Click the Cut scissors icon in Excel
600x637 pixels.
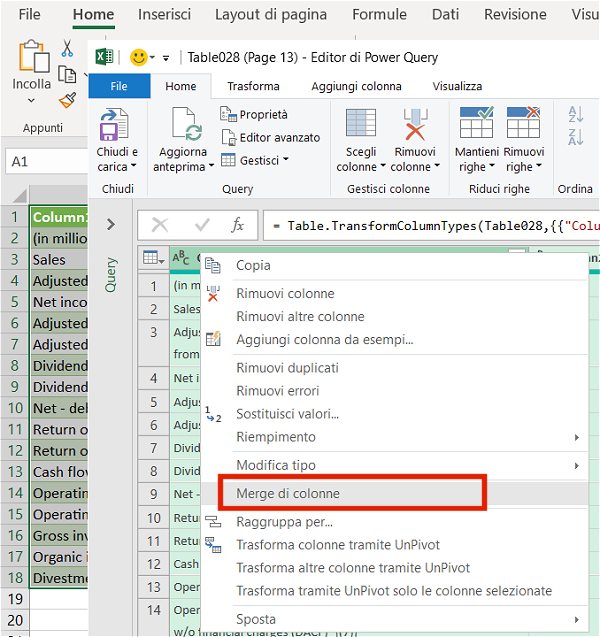point(67,48)
